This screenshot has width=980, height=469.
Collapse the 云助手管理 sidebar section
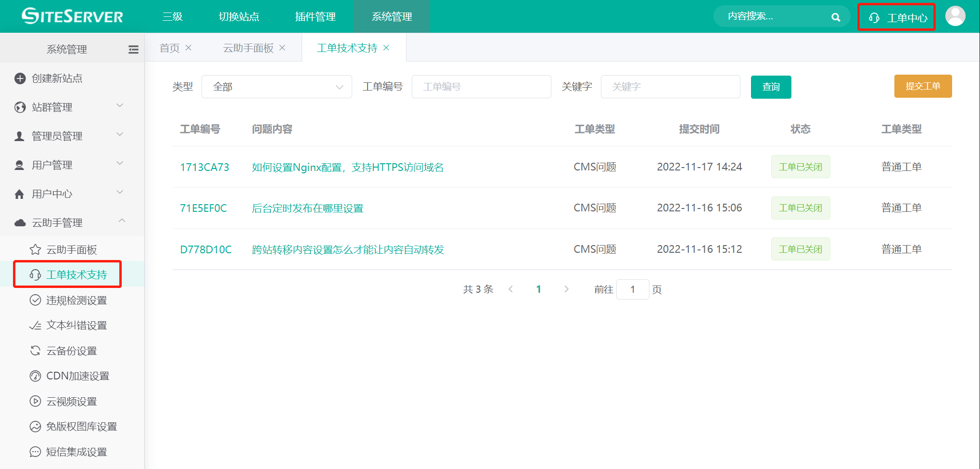(x=121, y=221)
